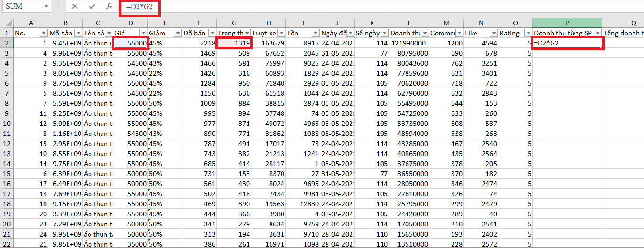Select cell D2 containing 55000
This screenshot has width=644, height=248.
coord(130,43)
